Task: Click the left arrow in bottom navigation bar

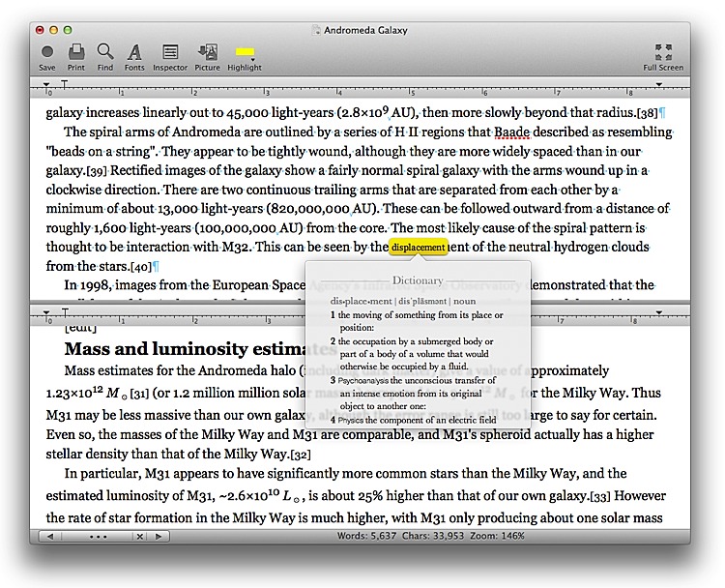Action: point(48,536)
